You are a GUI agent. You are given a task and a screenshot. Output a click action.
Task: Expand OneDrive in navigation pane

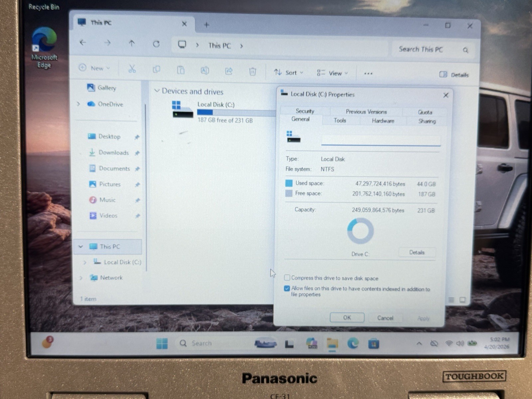click(78, 104)
